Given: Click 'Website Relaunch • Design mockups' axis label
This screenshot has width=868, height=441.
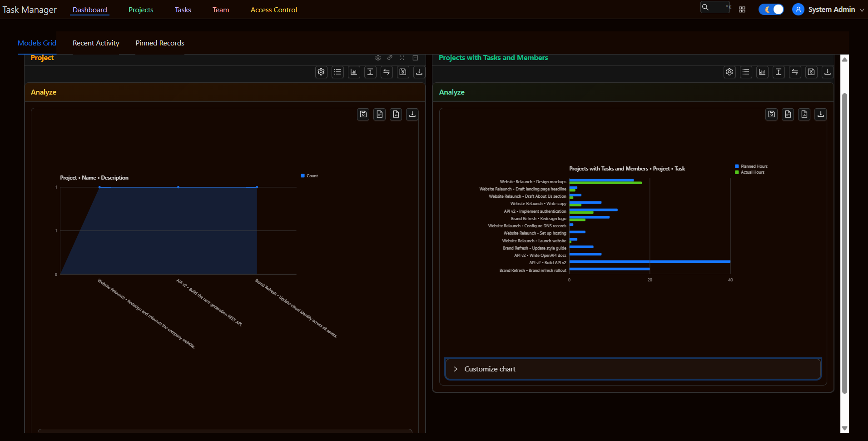Looking at the screenshot, I should point(533,182).
